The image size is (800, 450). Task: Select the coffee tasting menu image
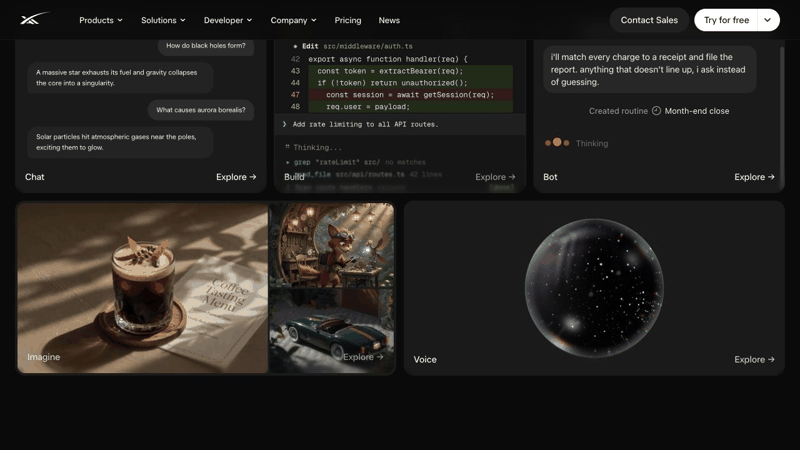pyautogui.click(x=143, y=288)
